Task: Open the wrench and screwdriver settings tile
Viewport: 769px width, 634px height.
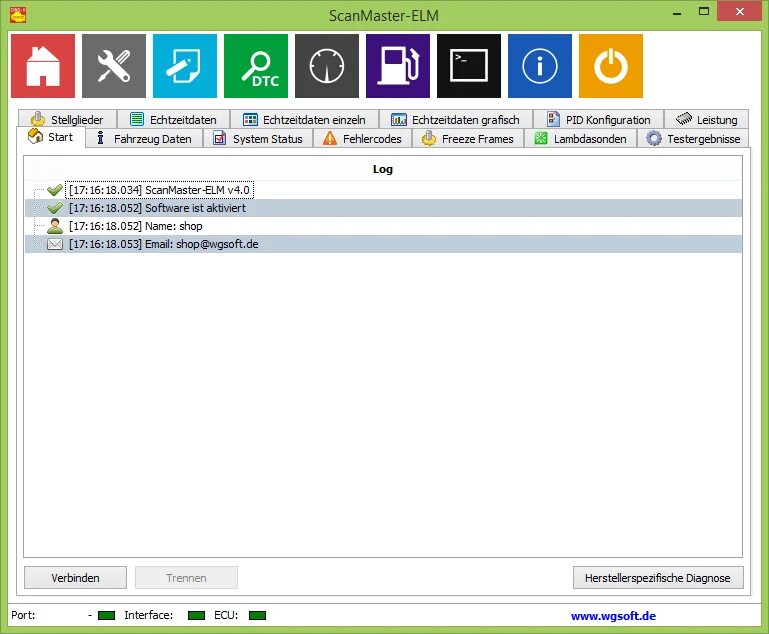Action: tap(114, 66)
